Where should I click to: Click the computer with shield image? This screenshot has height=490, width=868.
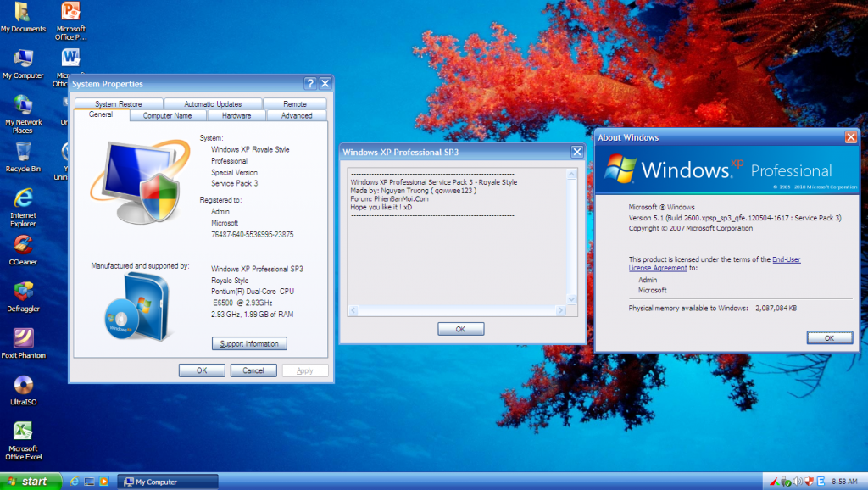coord(141,181)
